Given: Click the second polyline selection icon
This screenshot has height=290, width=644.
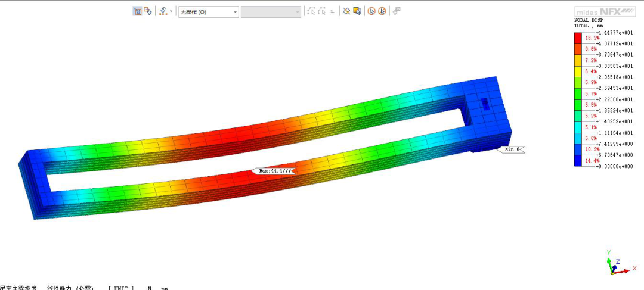Looking at the screenshot, I should point(322,11).
